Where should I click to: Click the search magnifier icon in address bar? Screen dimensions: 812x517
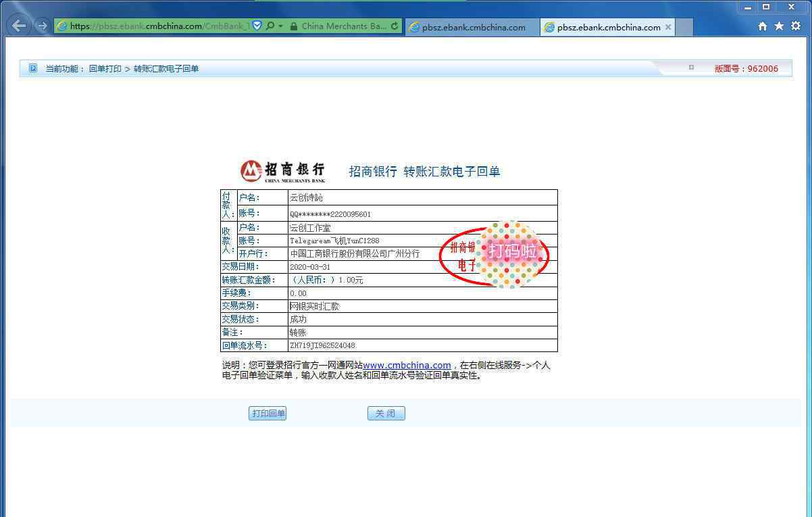click(x=270, y=26)
